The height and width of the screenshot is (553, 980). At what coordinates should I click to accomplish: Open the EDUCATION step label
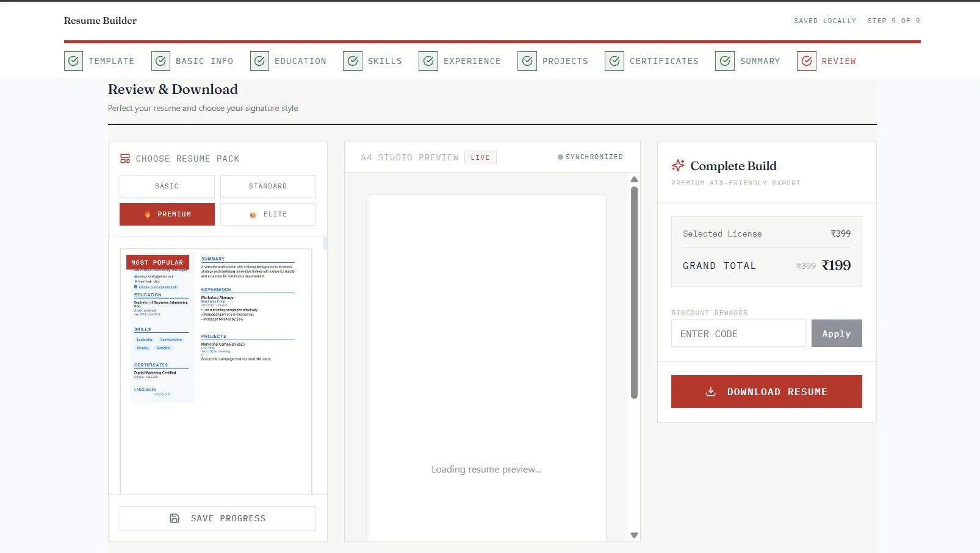[300, 61]
